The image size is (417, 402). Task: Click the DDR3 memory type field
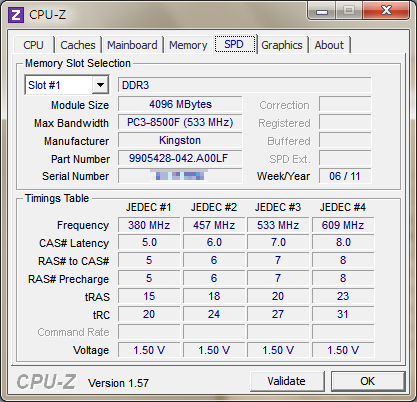click(244, 85)
